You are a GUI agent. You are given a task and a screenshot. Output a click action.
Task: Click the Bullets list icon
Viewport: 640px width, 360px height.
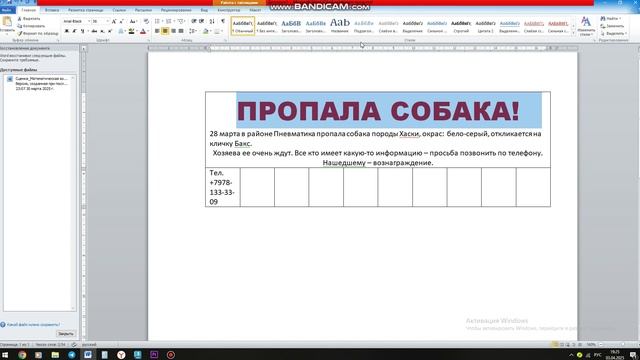[158, 21]
